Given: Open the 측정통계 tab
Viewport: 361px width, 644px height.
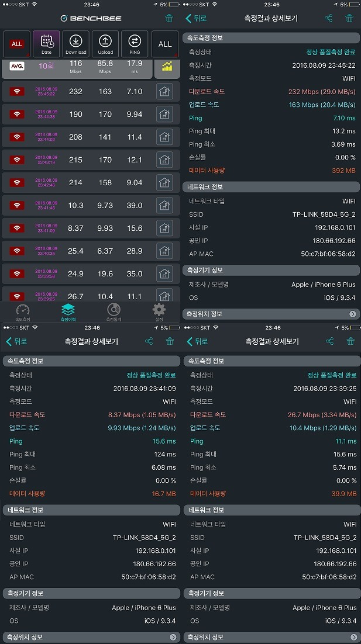Looking at the screenshot, I should pos(114,313).
